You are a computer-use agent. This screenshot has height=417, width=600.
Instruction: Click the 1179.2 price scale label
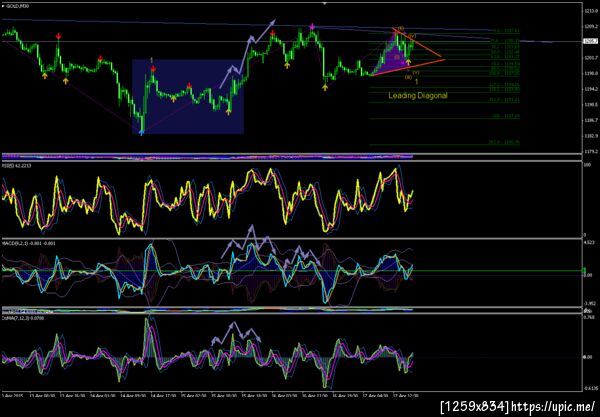point(589,151)
